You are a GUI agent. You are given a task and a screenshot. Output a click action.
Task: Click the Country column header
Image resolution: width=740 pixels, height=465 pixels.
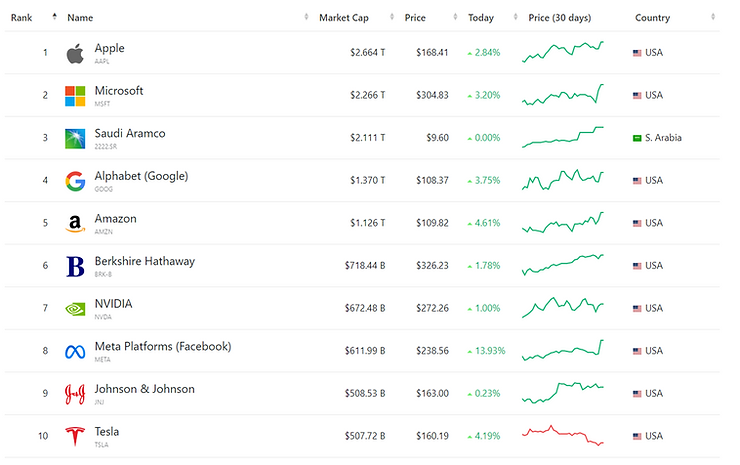point(652,18)
